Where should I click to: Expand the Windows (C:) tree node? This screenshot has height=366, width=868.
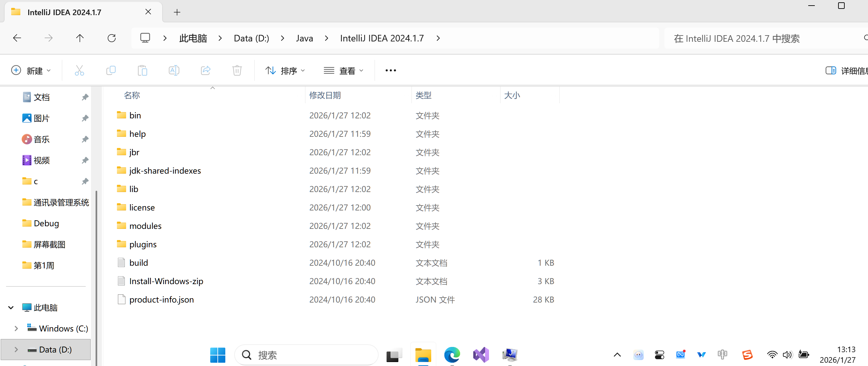pyautogui.click(x=16, y=328)
